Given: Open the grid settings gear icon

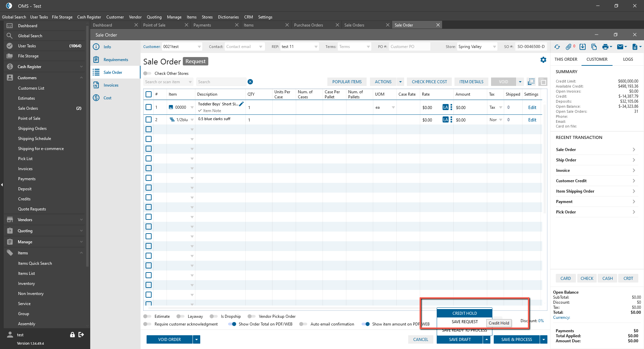Looking at the screenshot, I should pyautogui.click(x=543, y=60).
